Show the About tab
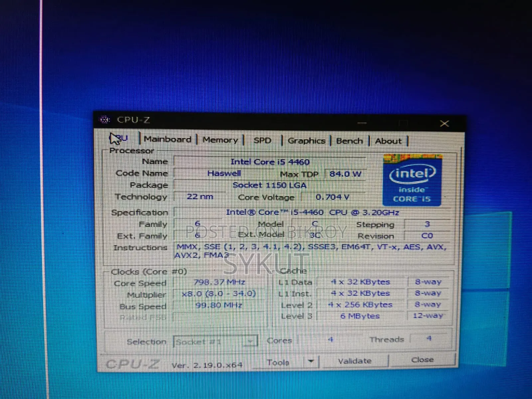 click(x=388, y=141)
